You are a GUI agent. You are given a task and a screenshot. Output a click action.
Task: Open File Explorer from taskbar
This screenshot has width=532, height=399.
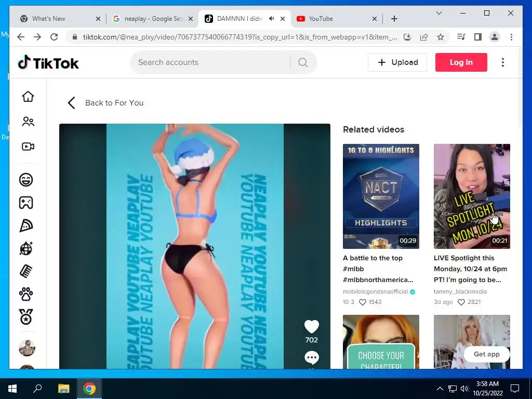pos(63,389)
